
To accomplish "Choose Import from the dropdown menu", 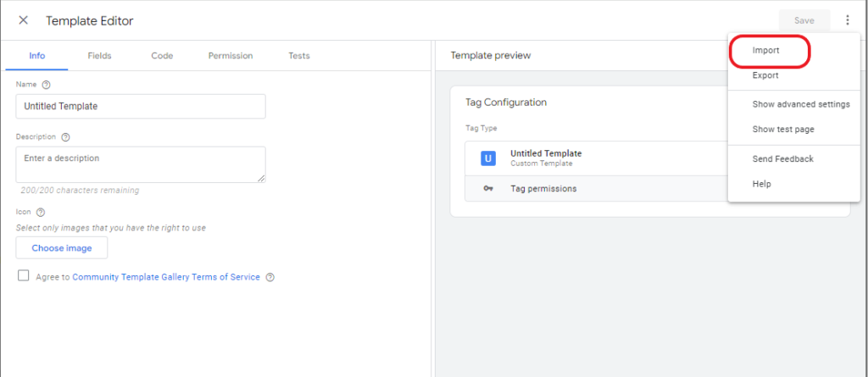I will coord(766,51).
